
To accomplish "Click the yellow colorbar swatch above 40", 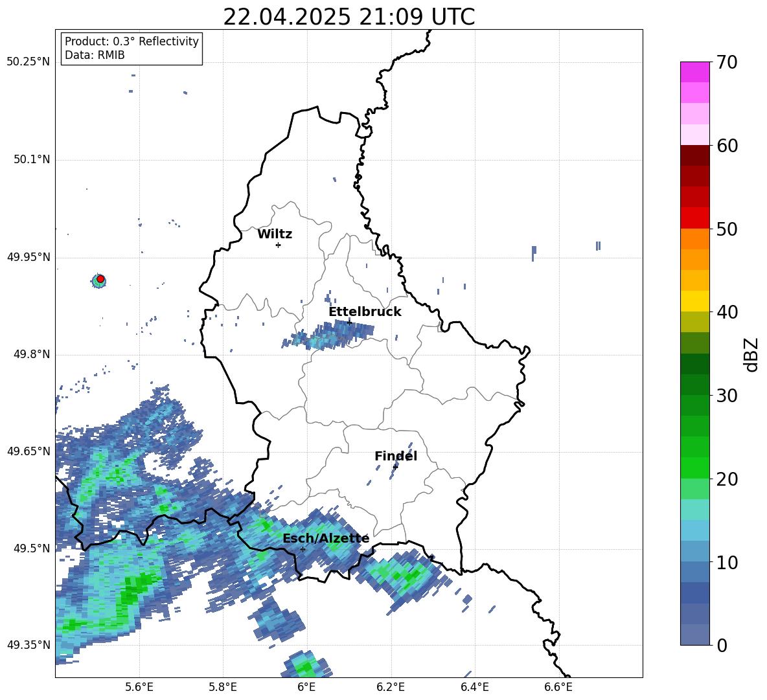I will [694, 301].
